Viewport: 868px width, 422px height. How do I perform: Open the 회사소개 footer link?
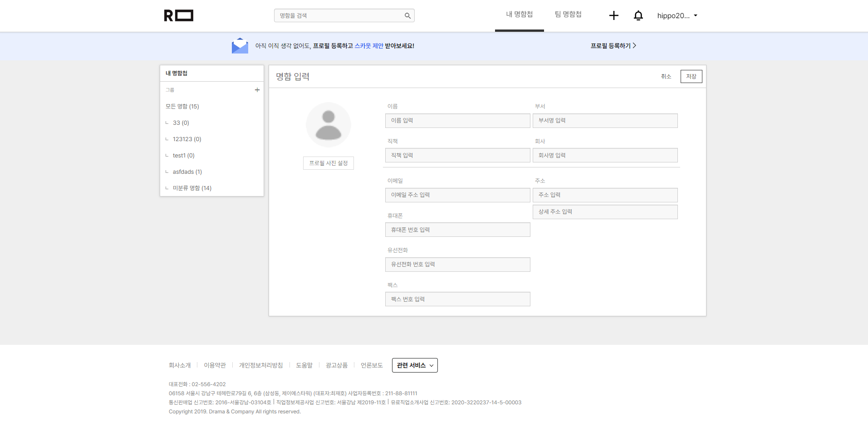click(x=180, y=365)
